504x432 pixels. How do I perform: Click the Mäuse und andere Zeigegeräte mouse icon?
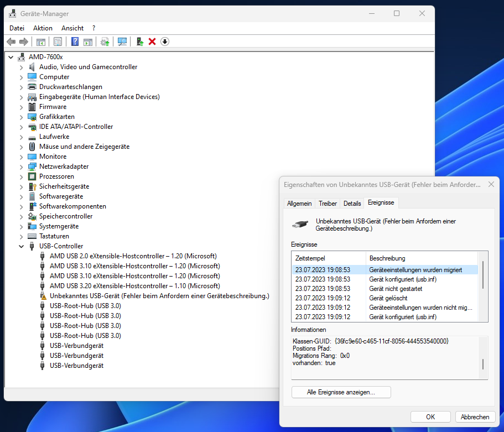click(32, 147)
